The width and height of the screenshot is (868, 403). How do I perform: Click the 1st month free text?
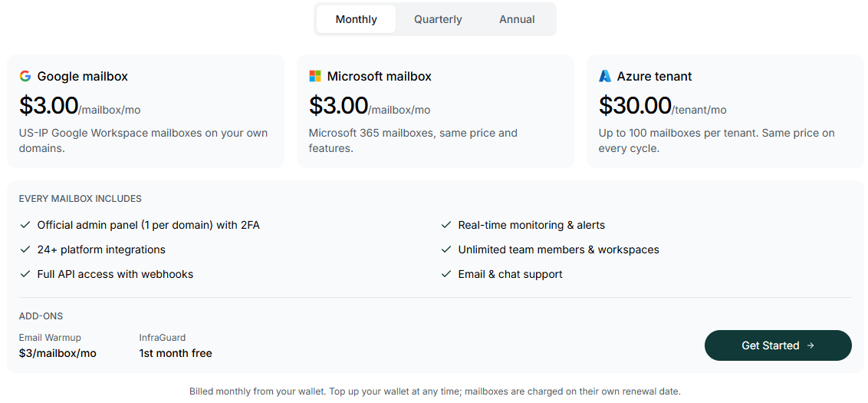click(x=176, y=353)
